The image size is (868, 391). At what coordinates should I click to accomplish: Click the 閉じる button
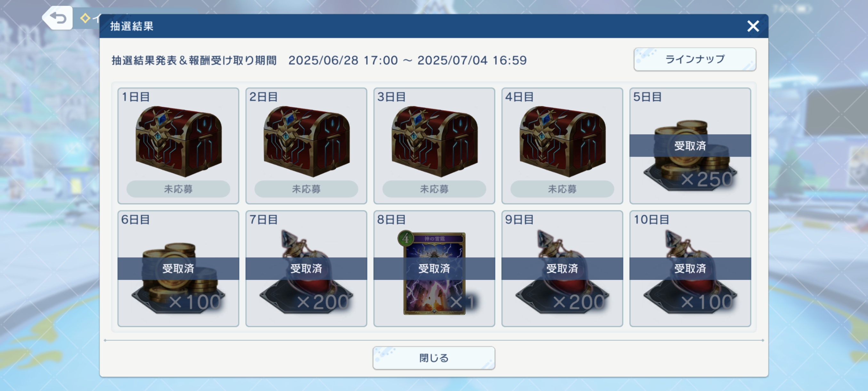434,358
